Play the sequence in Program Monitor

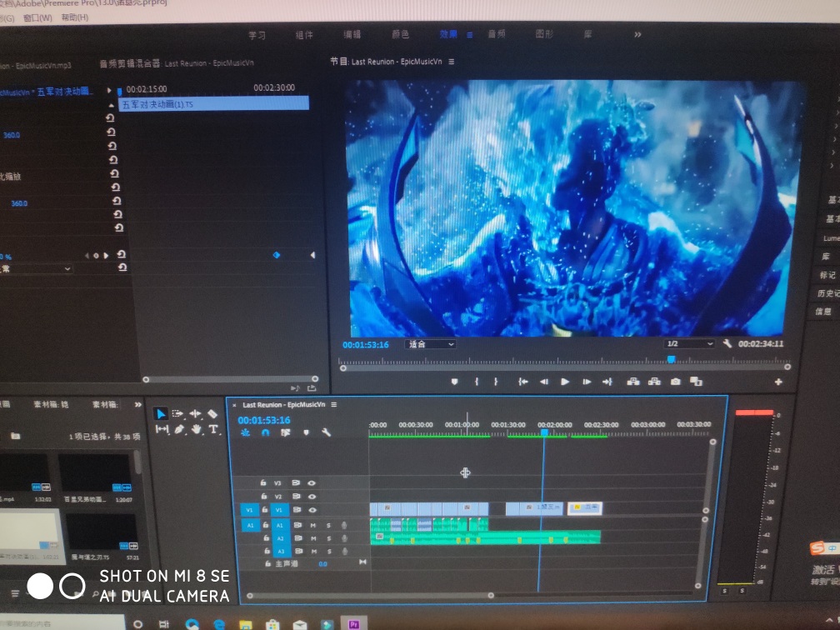pos(565,382)
